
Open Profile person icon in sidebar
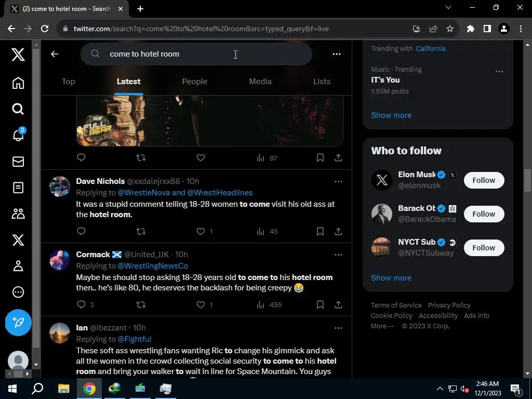coord(18,266)
